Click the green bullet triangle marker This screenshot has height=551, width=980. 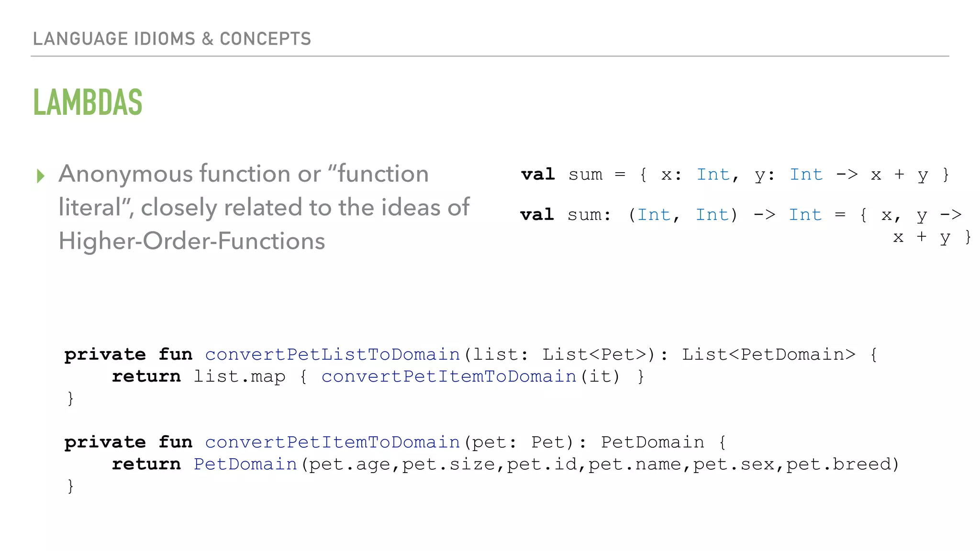point(41,176)
